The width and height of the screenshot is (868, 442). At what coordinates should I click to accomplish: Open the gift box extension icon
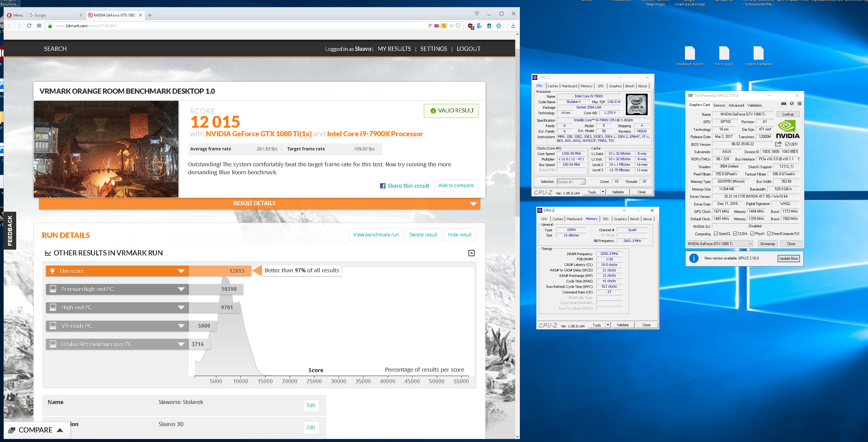tap(489, 26)
